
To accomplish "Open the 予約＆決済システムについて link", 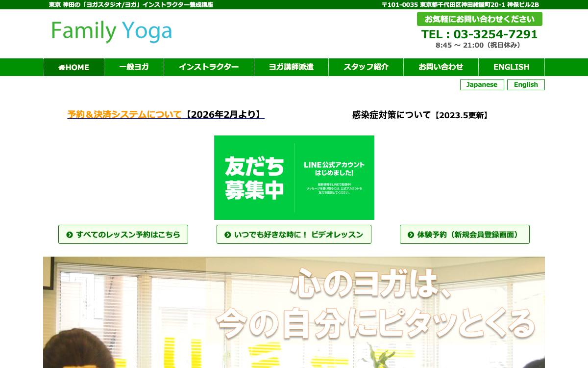I will (124, 114).
